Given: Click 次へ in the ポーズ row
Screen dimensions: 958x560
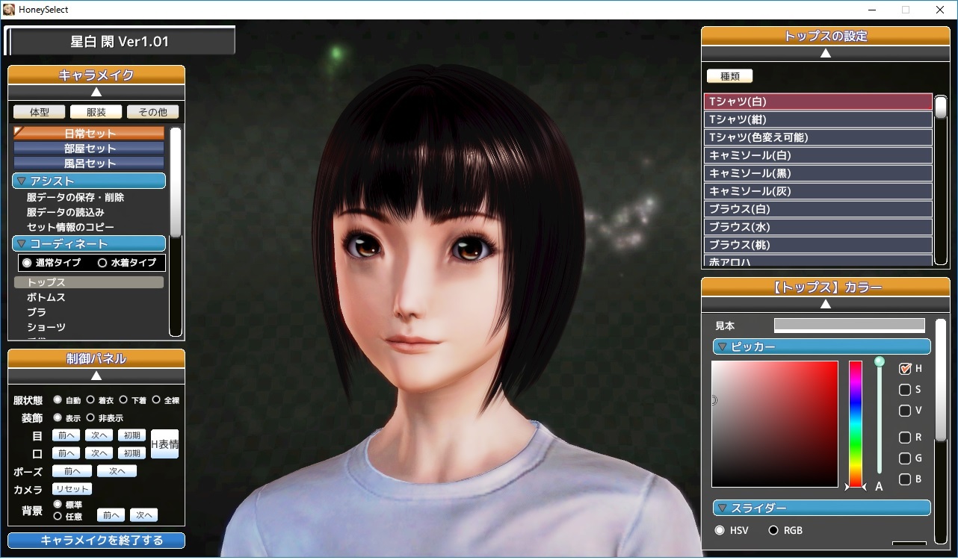Looking at the screenshot, I should point(117,471).
